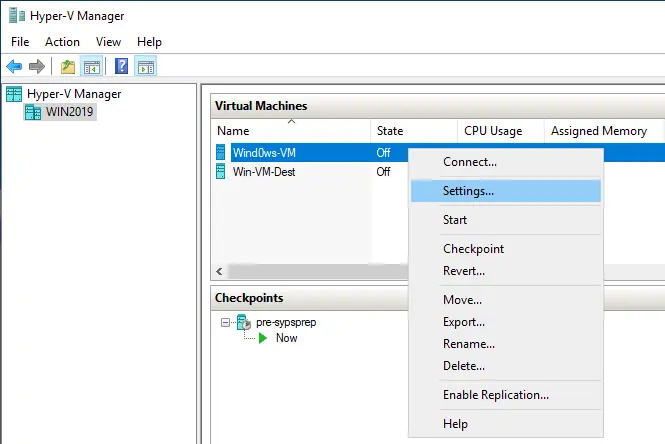Open Help via the blue question mark icon
Image resolution: width=665 pixels, height=444 pixels.
[122, 66]
